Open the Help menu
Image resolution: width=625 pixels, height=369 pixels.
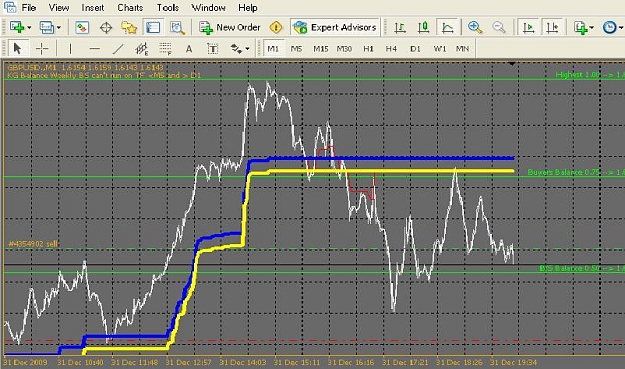(x=248, y=8)
